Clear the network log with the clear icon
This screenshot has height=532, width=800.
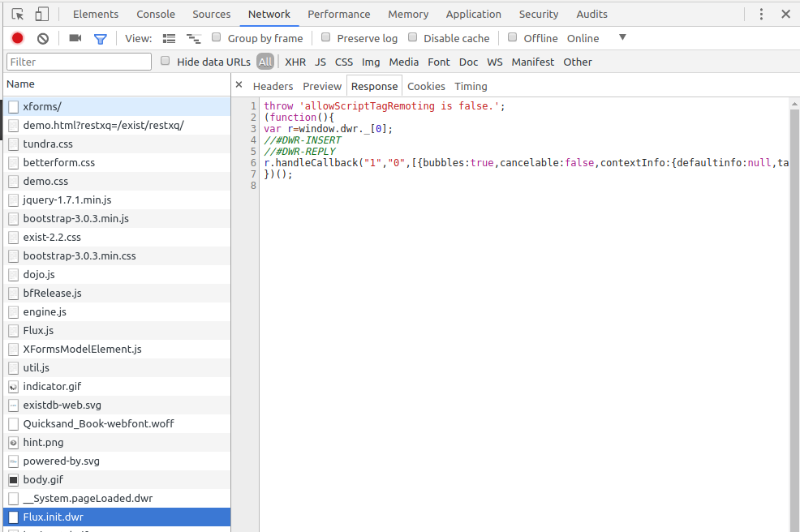pos(43,38)
